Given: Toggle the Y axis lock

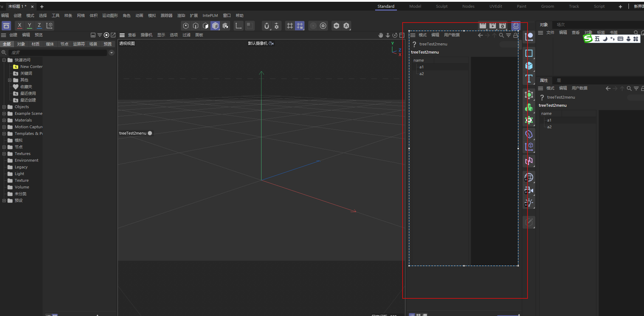Looking at the screenshot, I should [30, 25].
